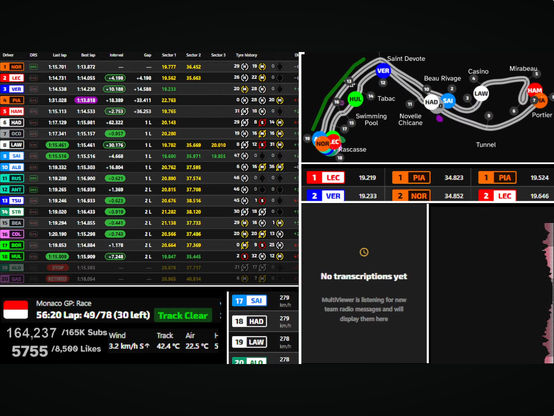Click RUS's DRS indicator in the timing table

pyautogui.click(x=34, y=178)
